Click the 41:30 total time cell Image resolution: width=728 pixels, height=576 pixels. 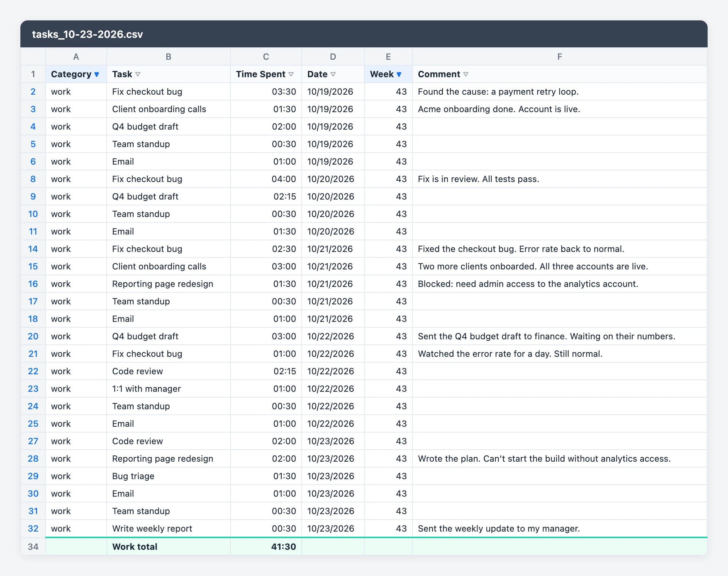click(266, 547)
